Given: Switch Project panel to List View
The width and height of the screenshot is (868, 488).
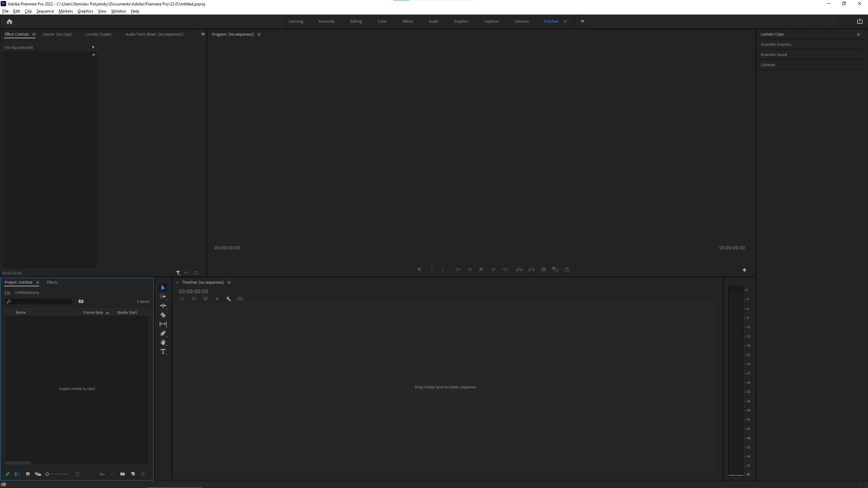Looking at the screenshot, I should [x=18, y=474].
